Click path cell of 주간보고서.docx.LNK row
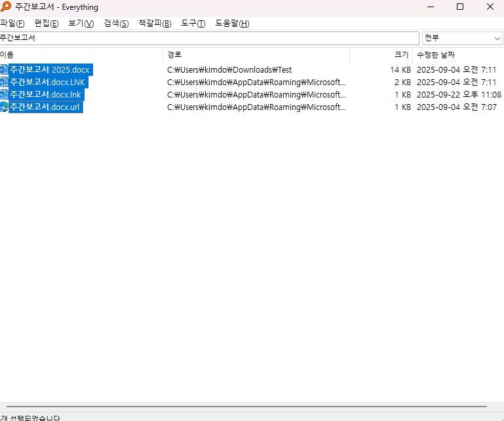The height and width of the screenshot is (421, 504). coord(256,82)
